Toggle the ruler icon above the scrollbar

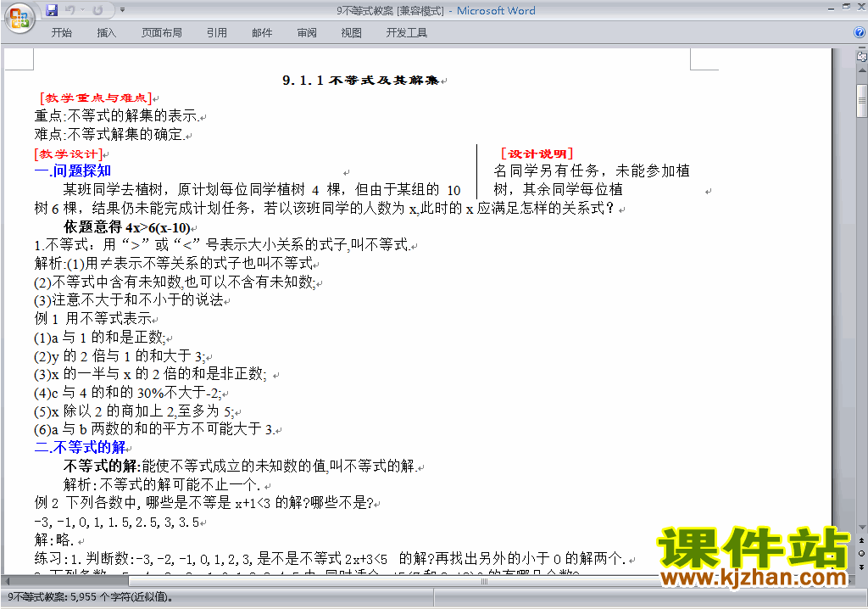point(861,57)
